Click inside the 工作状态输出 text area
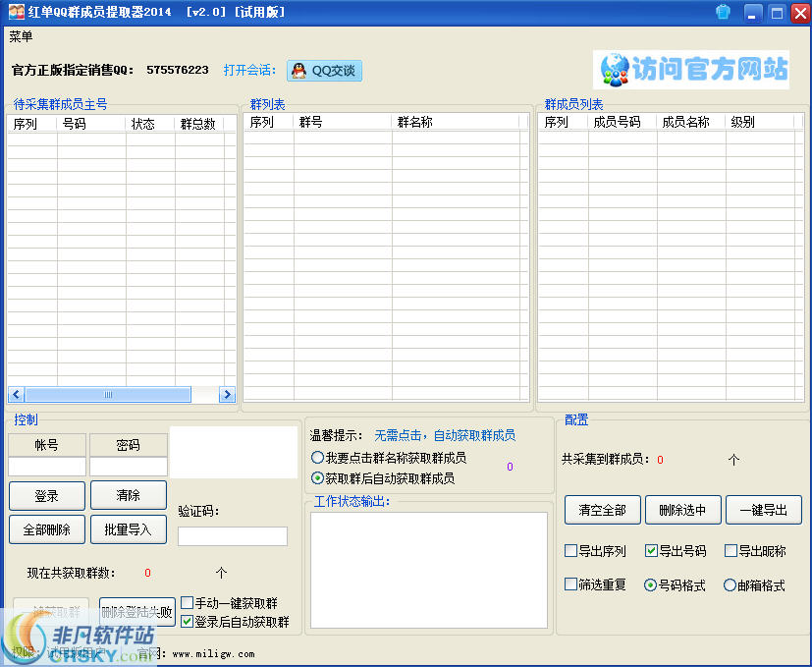The image size is (812, 667). [429, 570]
